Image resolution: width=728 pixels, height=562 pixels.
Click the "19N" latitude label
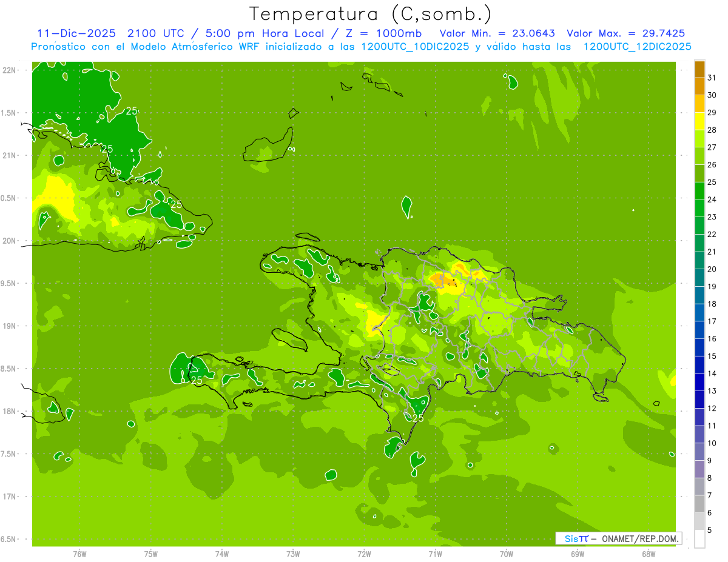[x=10, y=326]
